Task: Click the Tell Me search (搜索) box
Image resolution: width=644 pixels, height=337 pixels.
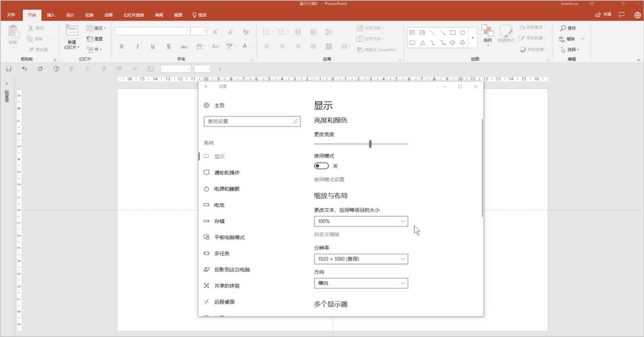Action: point(199,15)
